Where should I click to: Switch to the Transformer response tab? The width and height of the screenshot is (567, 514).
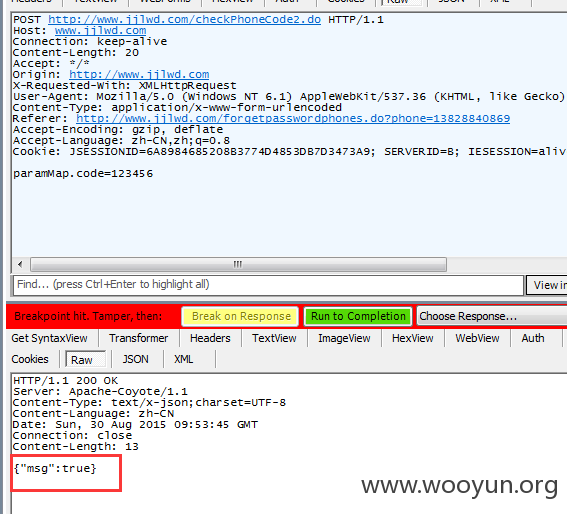coord(139,338)
